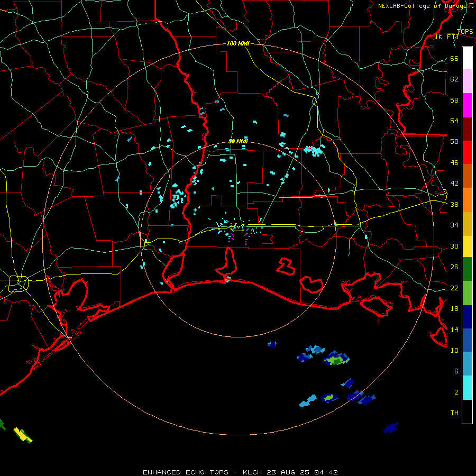Screen dimensions: 476x476
Task: Click the large cyan echo cluster northeast of center
Action: 314,150
